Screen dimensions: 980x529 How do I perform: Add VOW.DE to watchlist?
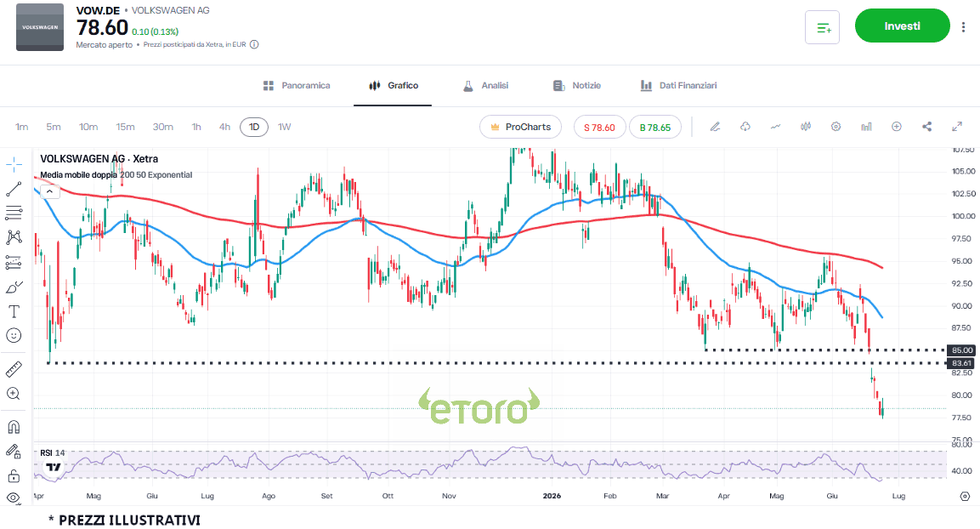point(823,27)
